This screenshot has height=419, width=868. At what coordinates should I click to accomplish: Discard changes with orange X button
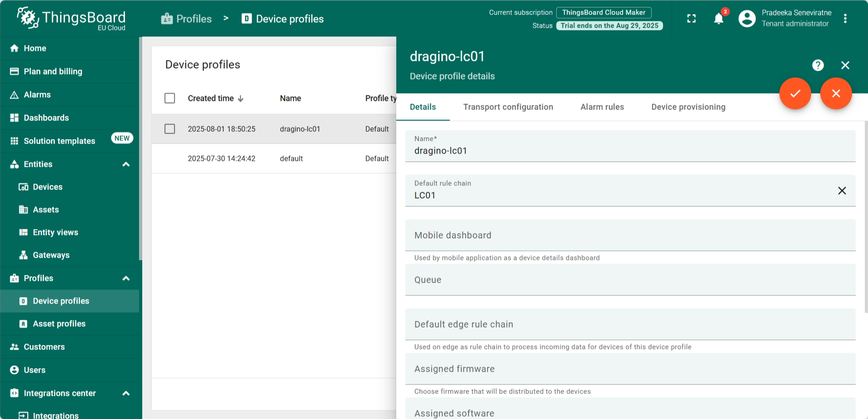pos(836,94)
